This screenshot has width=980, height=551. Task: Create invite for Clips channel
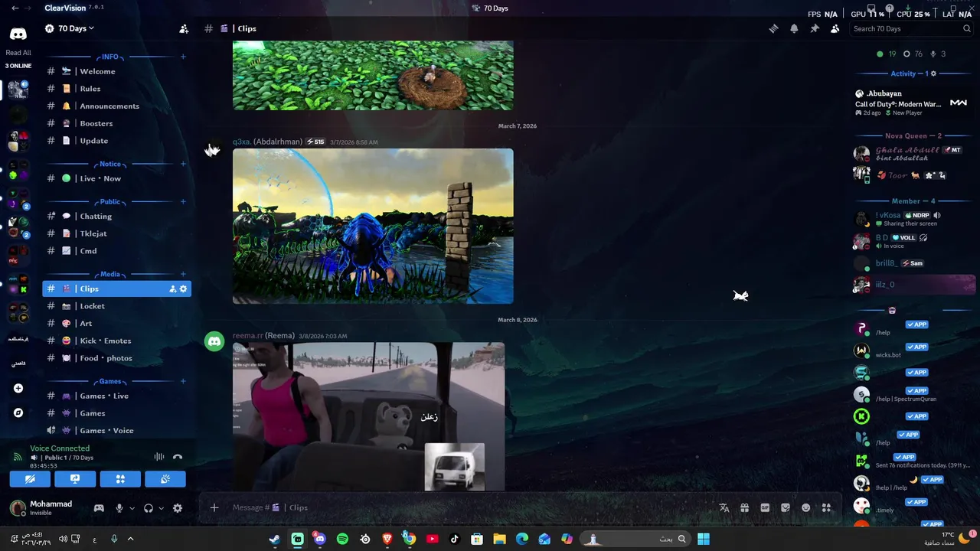(x=172, y=289)
